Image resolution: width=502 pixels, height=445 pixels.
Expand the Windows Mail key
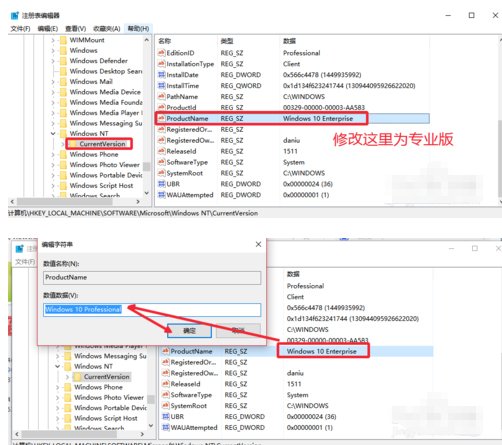53,82
